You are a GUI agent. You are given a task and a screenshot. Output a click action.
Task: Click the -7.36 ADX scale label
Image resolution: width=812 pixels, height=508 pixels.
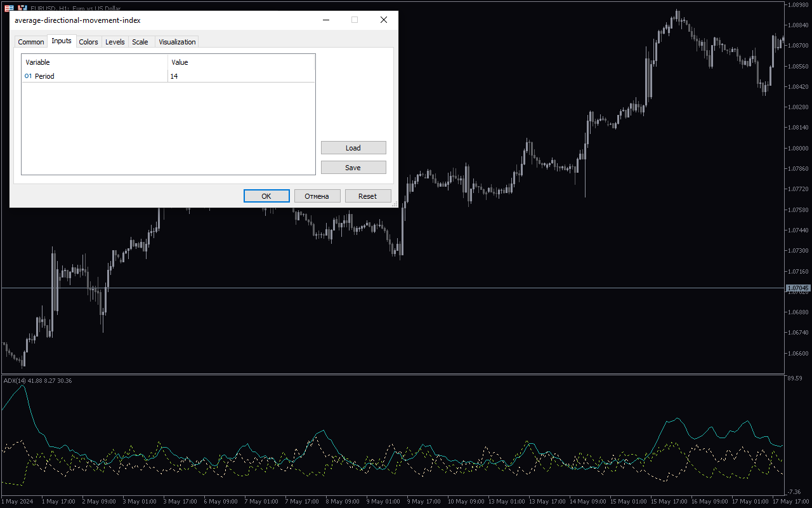pos(794,491)
